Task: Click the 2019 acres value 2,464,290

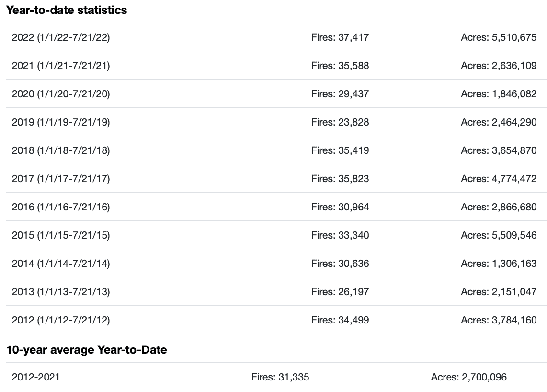Action: pos(499,122)
